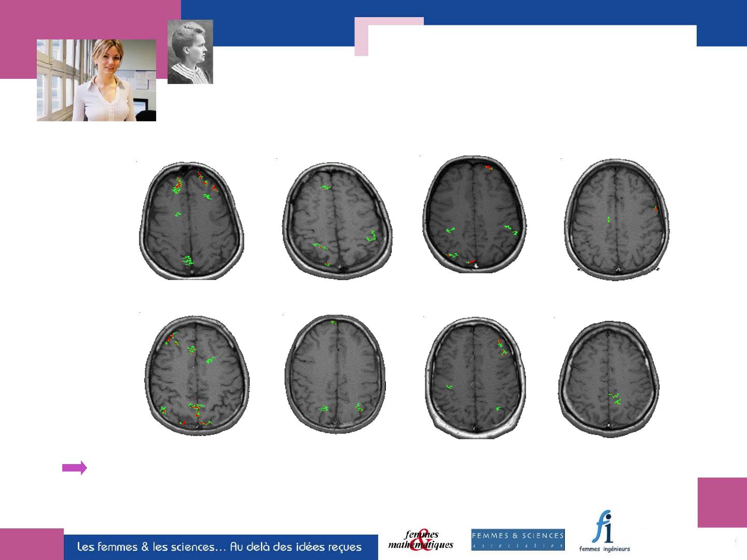
Task: Click the top-row leftmost brain scan
Action: click(191, 220)
